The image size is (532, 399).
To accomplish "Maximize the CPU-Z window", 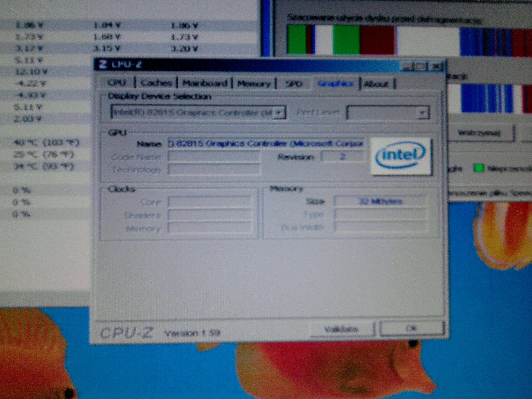I will tap(421, 67).
